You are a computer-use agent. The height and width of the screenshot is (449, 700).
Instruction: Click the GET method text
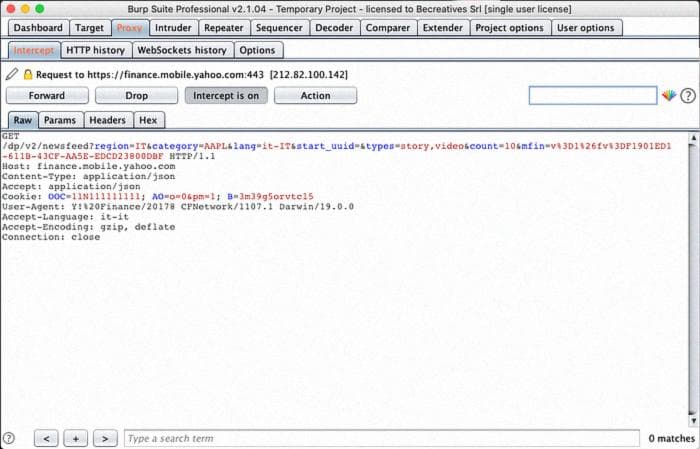(10, 136)
